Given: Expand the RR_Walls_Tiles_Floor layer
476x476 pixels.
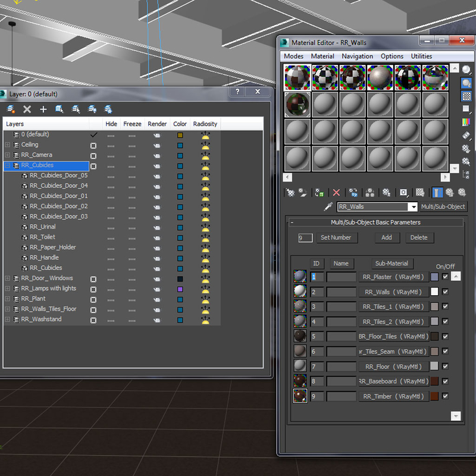Looking at the screenshot, I should click(8, 309).
